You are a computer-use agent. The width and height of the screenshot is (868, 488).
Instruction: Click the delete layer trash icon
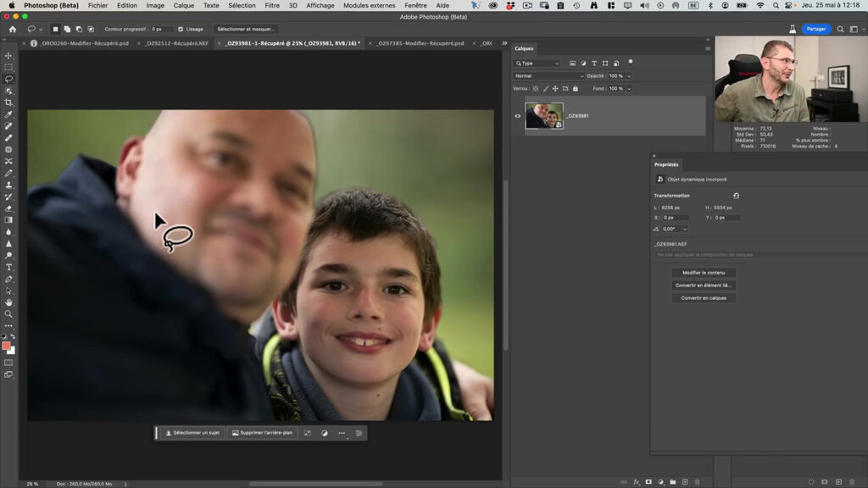pyautogui.click(x=698, y=482)
